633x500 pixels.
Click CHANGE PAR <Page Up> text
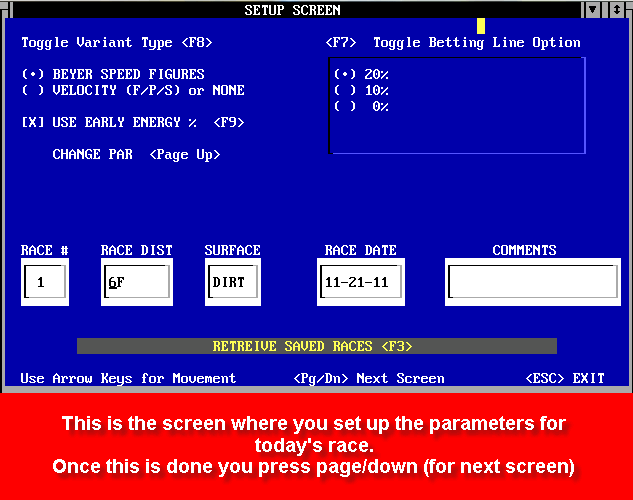[x=136, y=154]
